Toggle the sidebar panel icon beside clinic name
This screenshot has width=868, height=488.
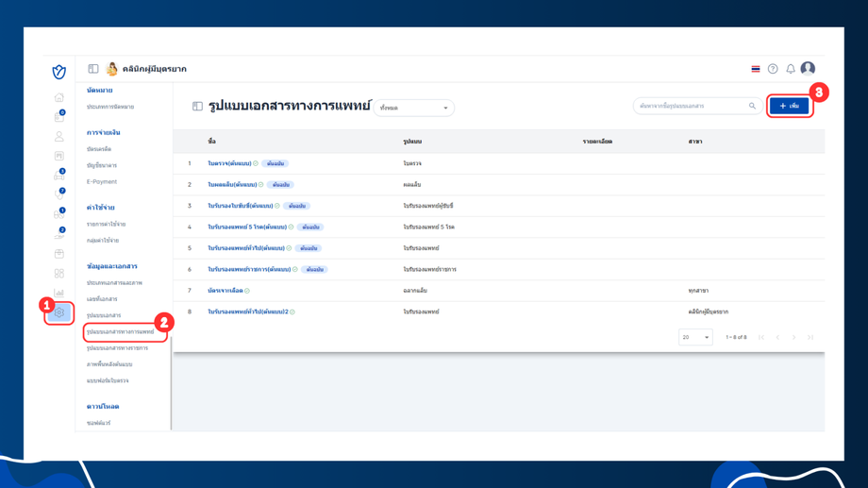[93, 69]
